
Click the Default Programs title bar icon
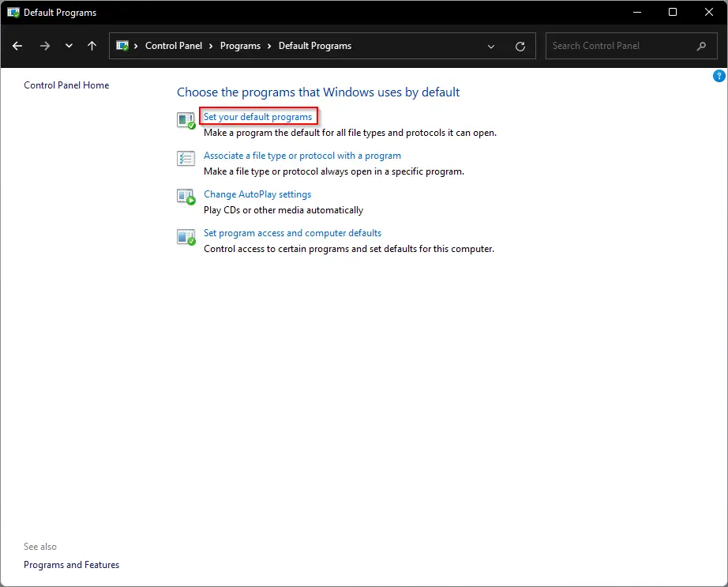tap(13, 13)
